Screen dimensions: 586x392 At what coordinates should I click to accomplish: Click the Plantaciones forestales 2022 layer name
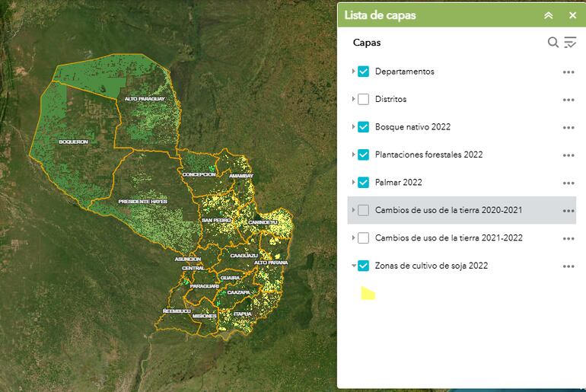point(428,155)
